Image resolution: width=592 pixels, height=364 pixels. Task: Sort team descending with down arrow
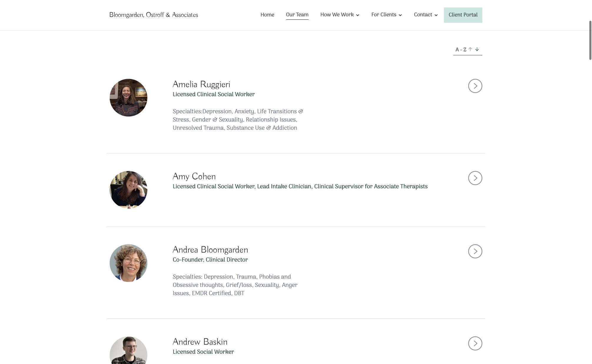click(x=477, y=49)
